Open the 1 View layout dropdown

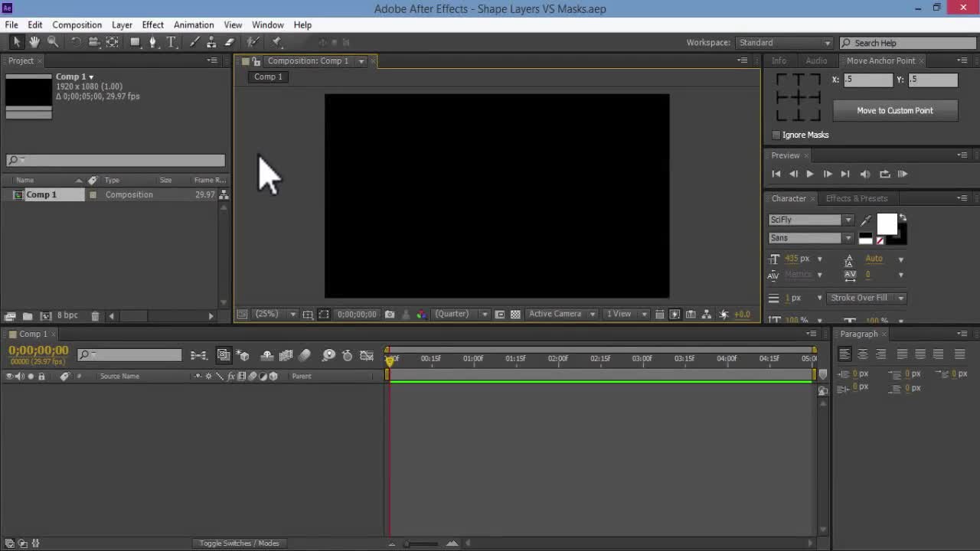pyautogui.click(x=626, y=314)
